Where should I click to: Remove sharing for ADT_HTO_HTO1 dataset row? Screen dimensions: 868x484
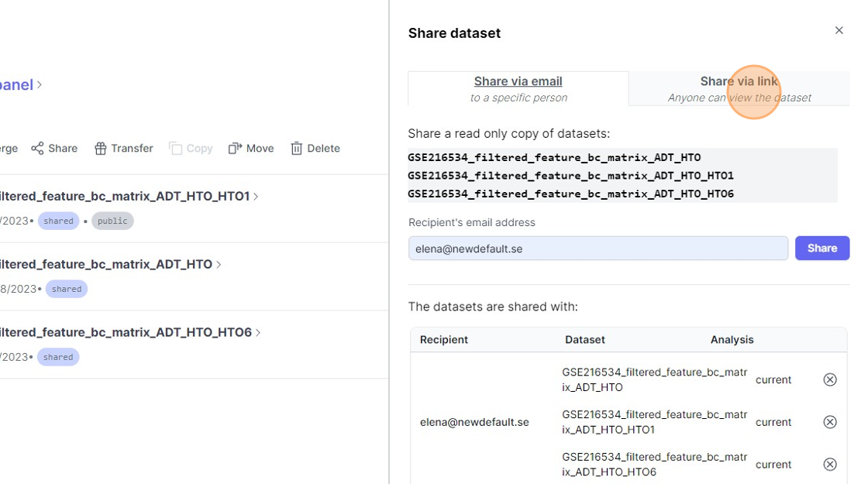click(x=829, y=422)
